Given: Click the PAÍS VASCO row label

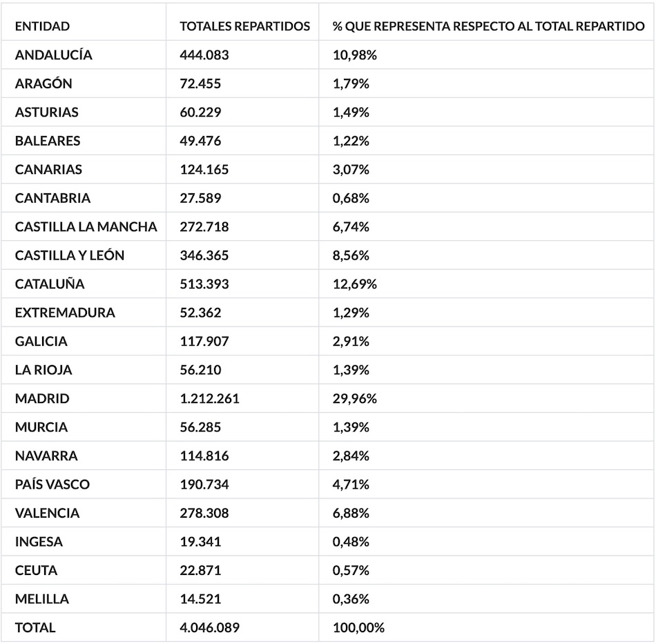Looking at the screenshot, I should pyautogui.click(x=52, y=485).
